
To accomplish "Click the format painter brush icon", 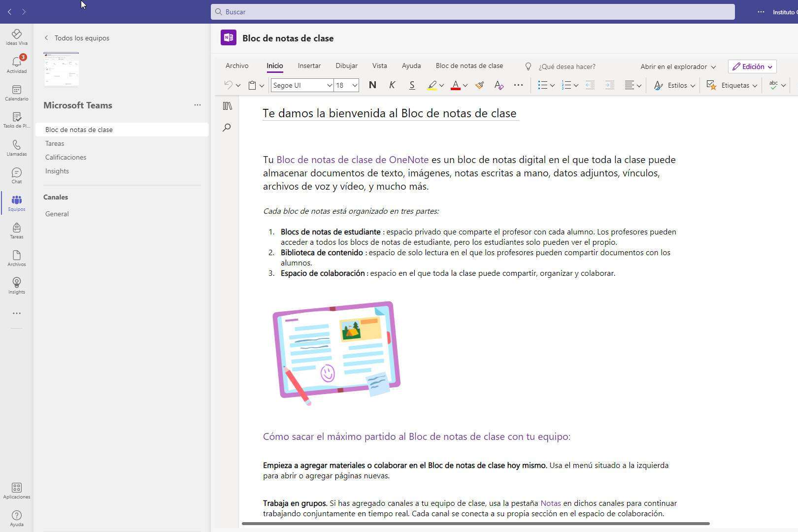I will pos(479,85).
